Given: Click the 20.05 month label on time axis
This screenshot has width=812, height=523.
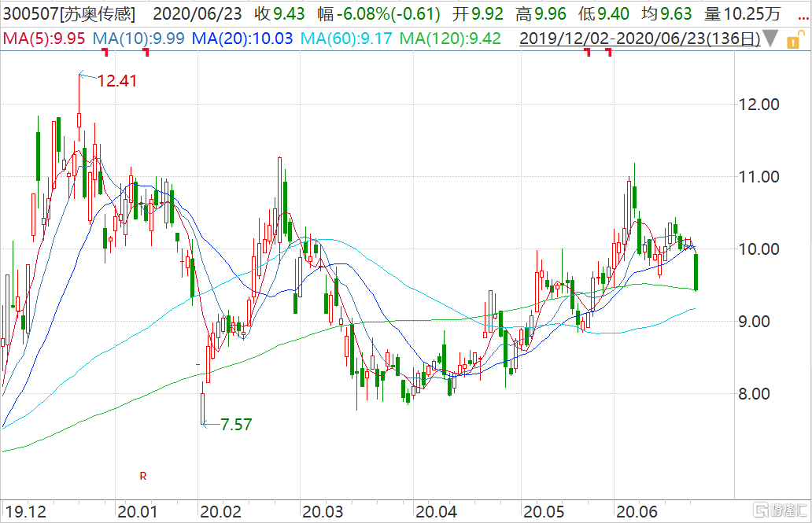Looking at the screenshot, I should click(x=544, y=512).
